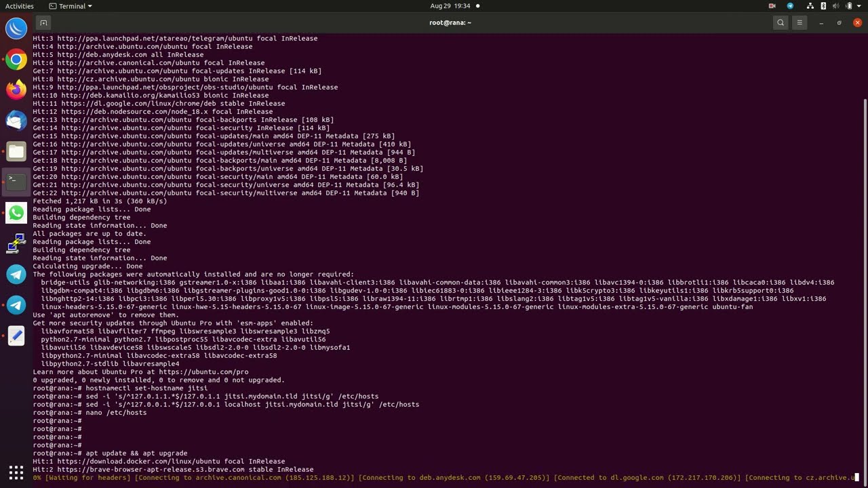Open terminal search with the magnifier icon
868x488 pixels.
coord(781,22)
